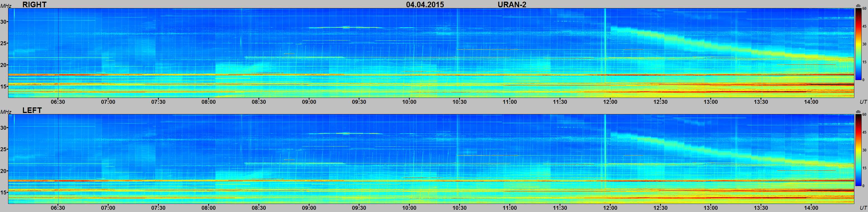Viewport: 868px width, 212px height.
Task: Click the RIGHT panel dB color bar
Action: [858, 44]
